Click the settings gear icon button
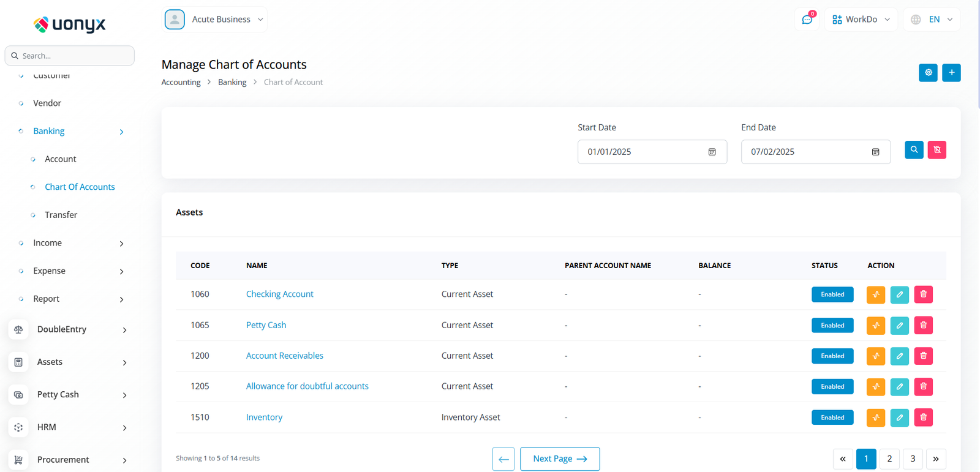The image size is (980, 472). (x=928, y=73)
